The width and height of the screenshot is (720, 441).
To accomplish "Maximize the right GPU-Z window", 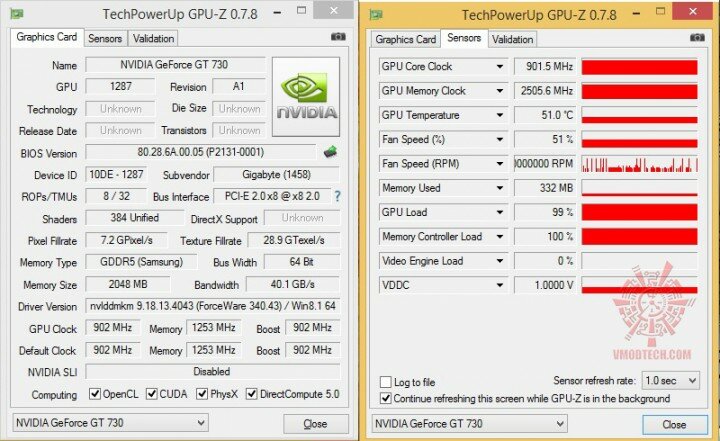I will point(661,11).
